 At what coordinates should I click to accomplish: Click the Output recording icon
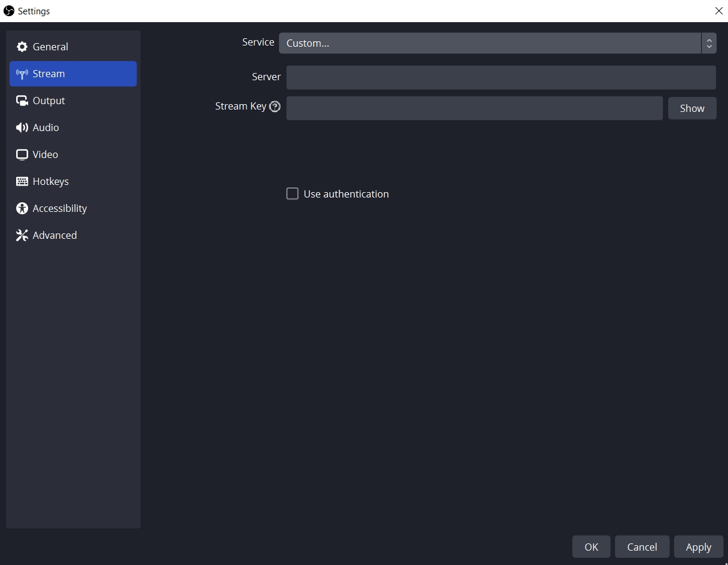(22, 101)
